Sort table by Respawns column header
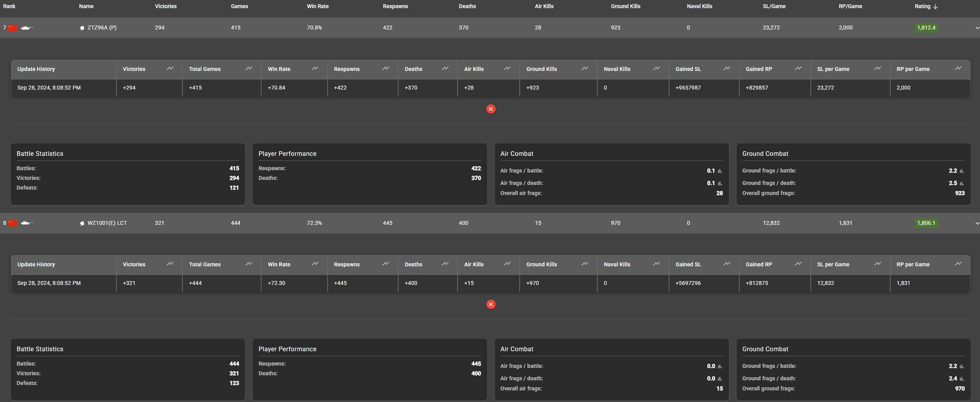Screen dimensions: 980x402 click(395, 6)
